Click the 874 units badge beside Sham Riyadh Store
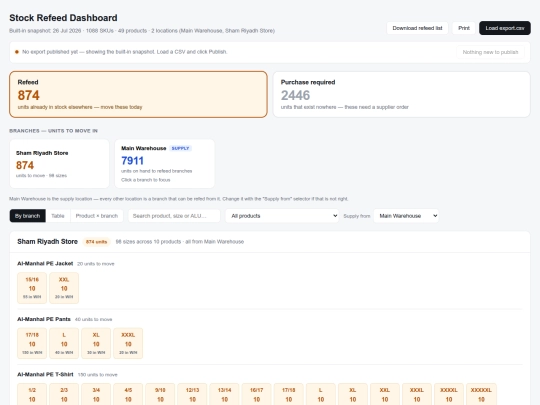540x405 pixels. [x=96, y=242]
